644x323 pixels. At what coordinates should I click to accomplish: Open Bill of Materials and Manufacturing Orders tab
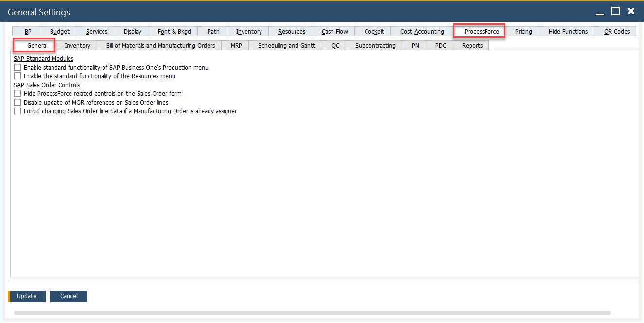point(160,46)
